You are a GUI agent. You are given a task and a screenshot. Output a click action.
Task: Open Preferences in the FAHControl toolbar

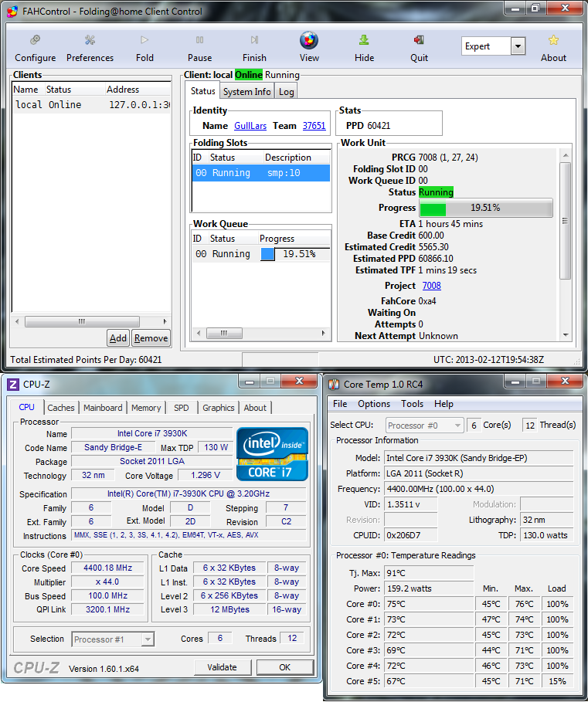tap(90, 40)
